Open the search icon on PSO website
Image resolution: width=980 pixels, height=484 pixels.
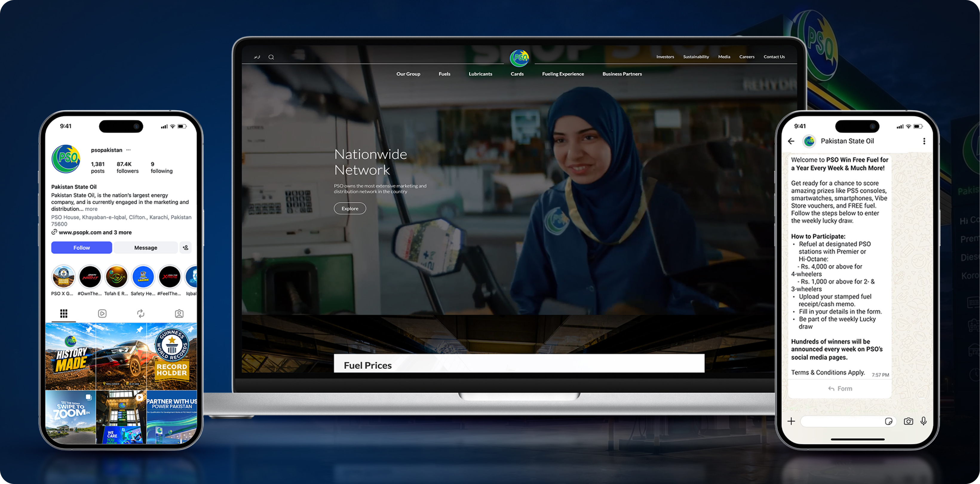271,57
